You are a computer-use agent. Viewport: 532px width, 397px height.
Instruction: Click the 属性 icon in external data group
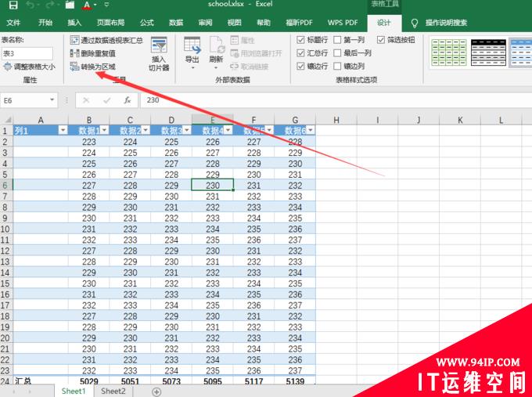[235, 40]
